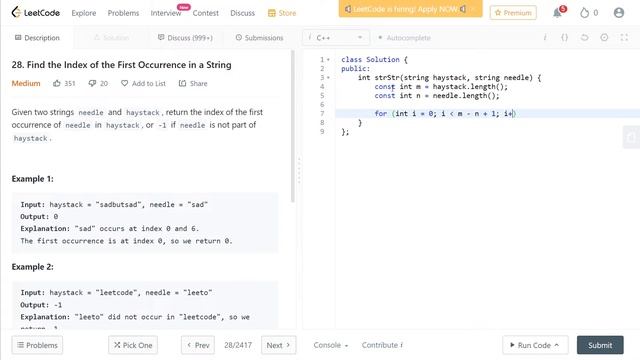Image resolution: width=640 pixels, height=360 pixels.
Task: Open the streak fire icon
Action: click(x=584, y=13)
